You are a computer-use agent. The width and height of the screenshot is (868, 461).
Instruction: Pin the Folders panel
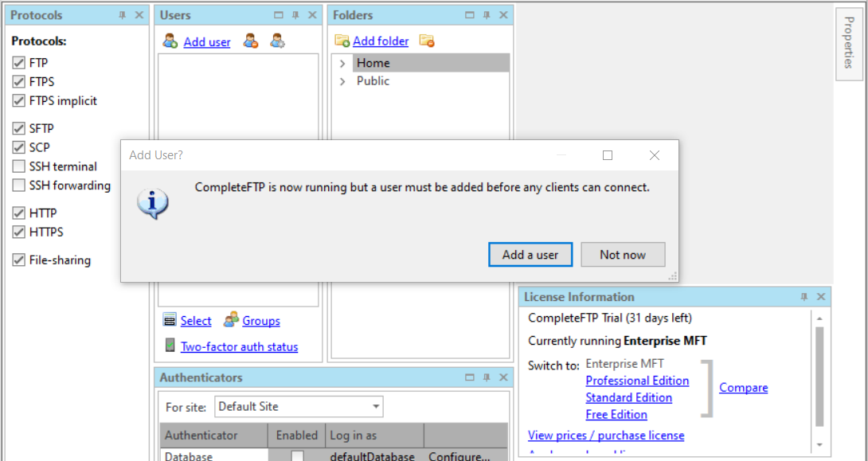[487, 15]
